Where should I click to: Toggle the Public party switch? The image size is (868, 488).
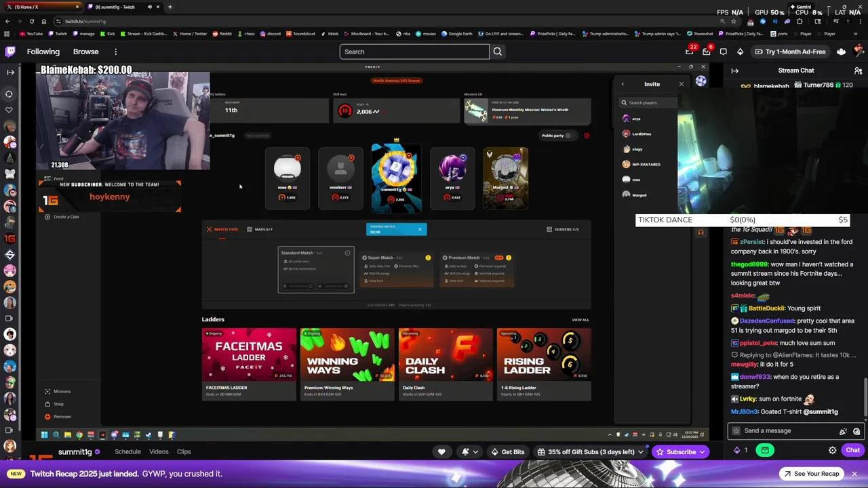(568, 136)
